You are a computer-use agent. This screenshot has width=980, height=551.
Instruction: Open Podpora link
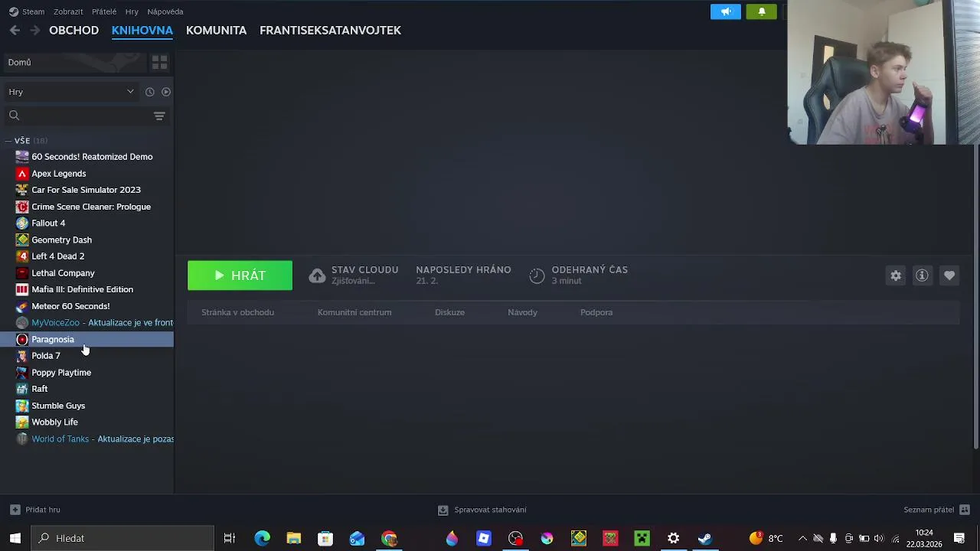pos(596,312)
